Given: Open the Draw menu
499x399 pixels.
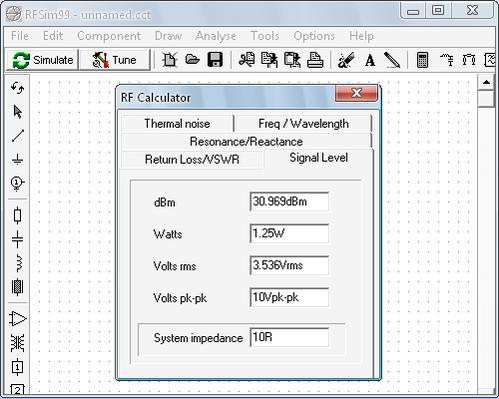Looking at the screenshot, I should 168,36.
